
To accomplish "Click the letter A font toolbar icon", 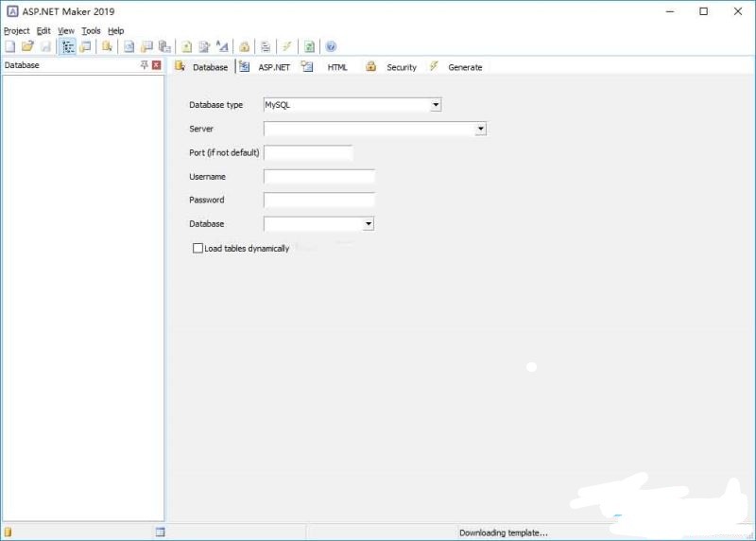I will tap(222, 46).
